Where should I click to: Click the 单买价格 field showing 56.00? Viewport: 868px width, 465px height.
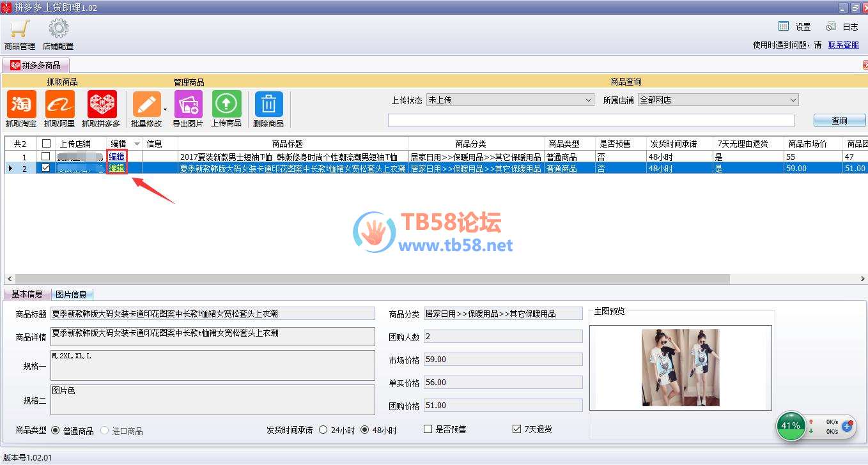[x=503, y=383]
